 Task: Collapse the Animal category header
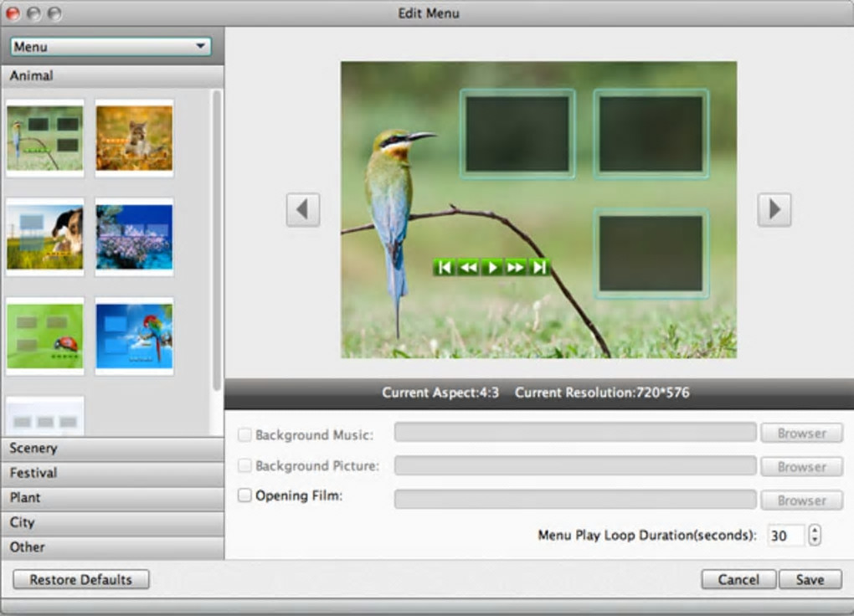point(112,75)
